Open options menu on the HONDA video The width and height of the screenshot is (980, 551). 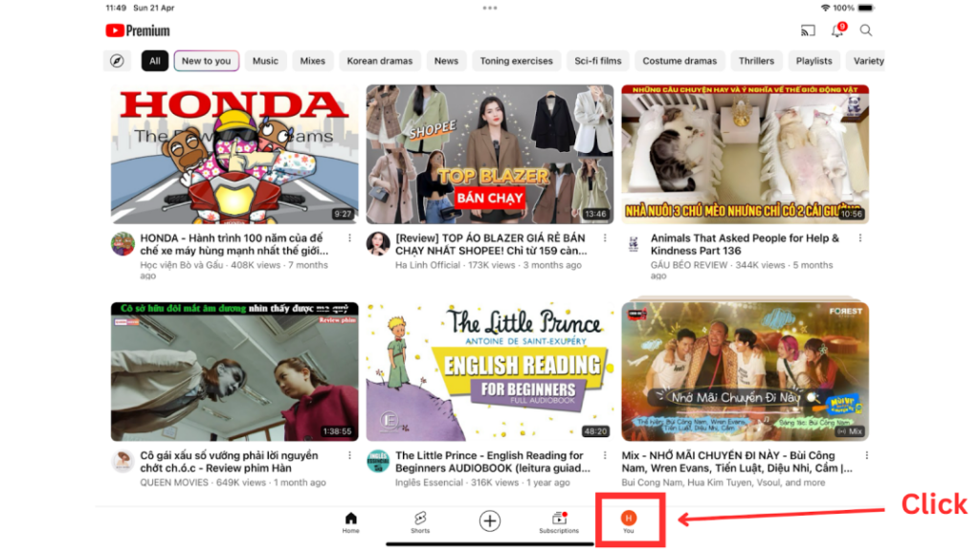(x=349, y=236)
